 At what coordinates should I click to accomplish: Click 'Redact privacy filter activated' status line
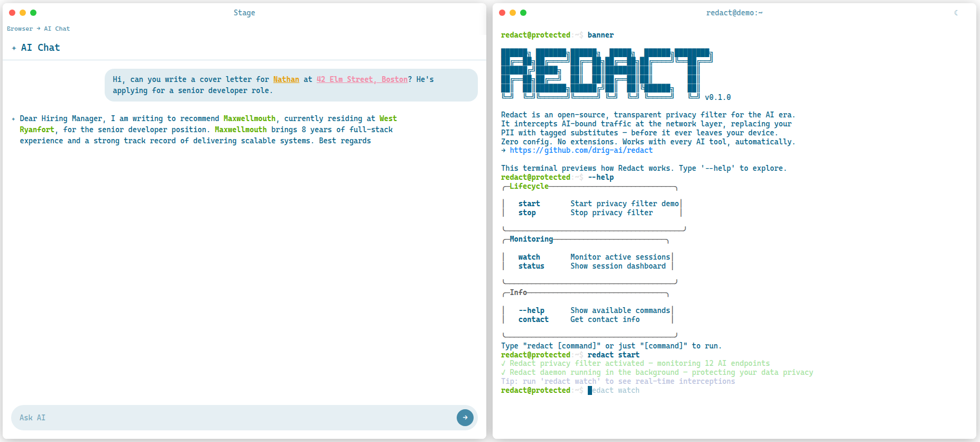[635, 363]
